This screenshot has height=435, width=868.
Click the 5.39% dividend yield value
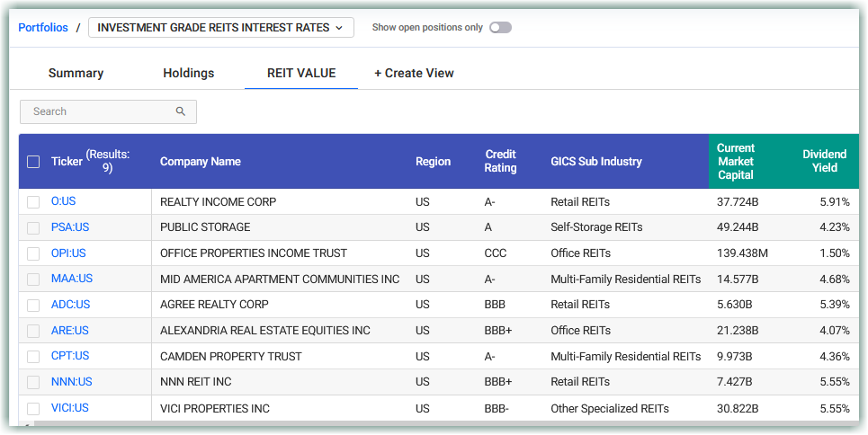point(835,305)
